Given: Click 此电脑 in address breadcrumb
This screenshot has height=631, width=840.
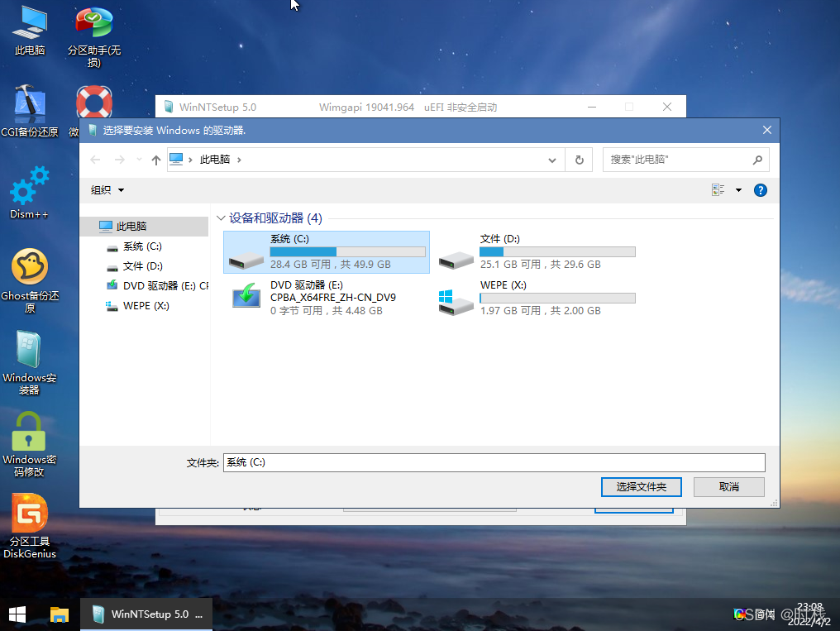Looking at the screenshot, I should 215,160.
